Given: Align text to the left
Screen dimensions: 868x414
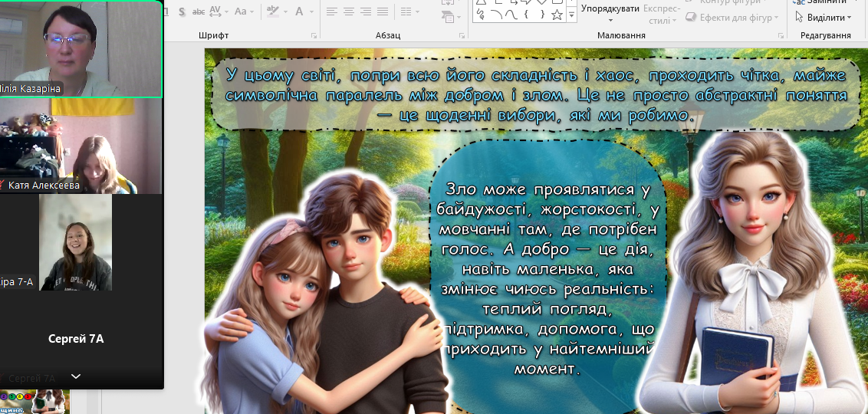Looking at the screenshot, I should (x=331, y=11).
